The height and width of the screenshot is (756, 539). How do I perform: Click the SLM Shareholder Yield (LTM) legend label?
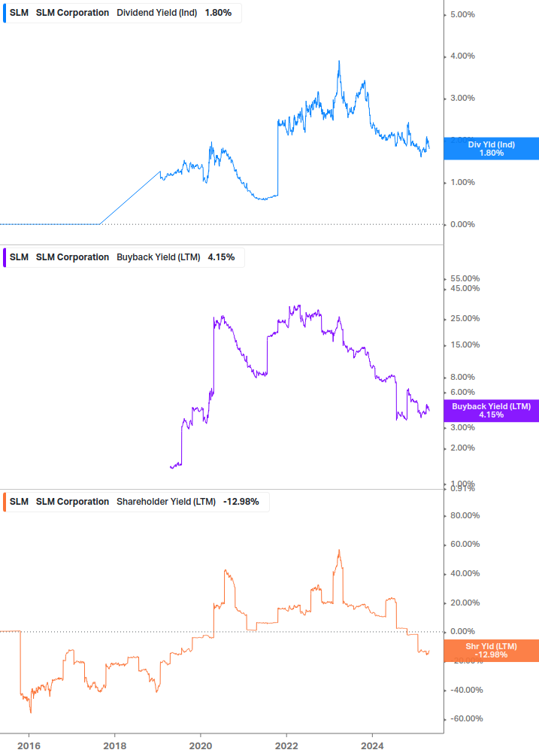[136, 502]
